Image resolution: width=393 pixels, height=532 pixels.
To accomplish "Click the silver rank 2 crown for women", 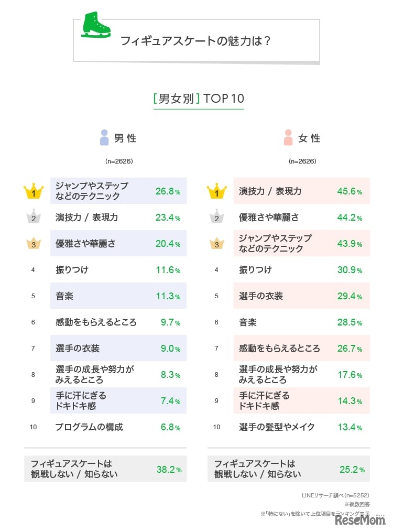I will (216, 217).
